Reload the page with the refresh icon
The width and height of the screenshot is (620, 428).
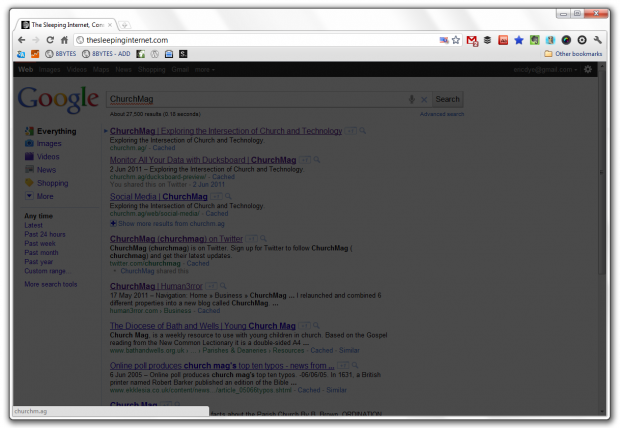pos(50,40)
